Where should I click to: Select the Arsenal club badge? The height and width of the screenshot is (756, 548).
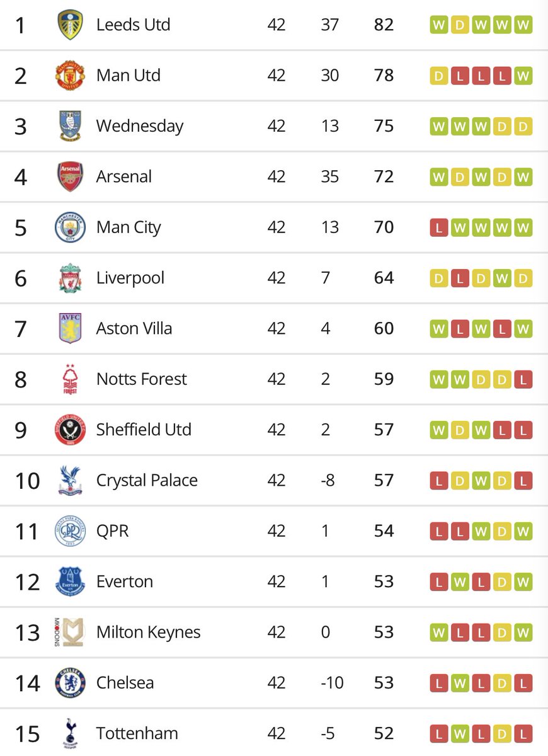69,177
